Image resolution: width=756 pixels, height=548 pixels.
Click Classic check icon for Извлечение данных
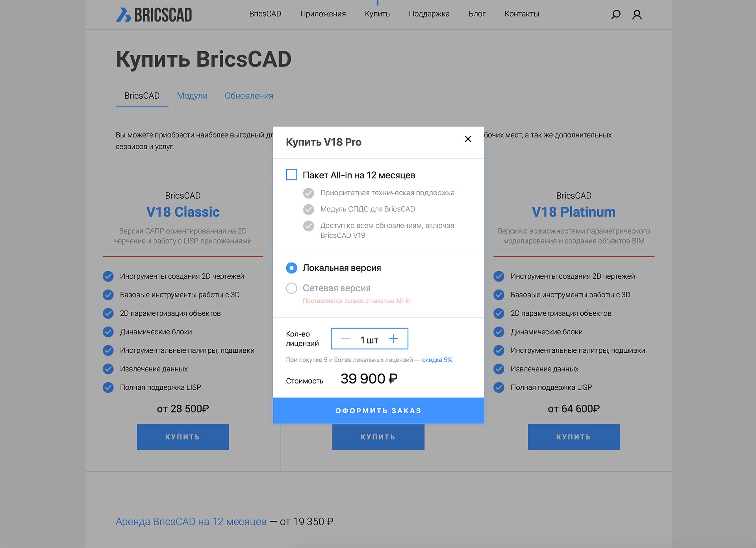tap(108, 369)
